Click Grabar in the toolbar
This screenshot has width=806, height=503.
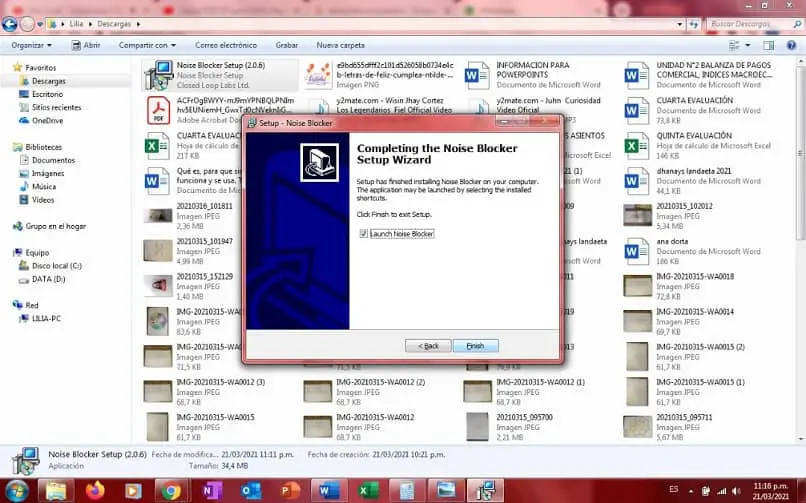click(286, 45)
